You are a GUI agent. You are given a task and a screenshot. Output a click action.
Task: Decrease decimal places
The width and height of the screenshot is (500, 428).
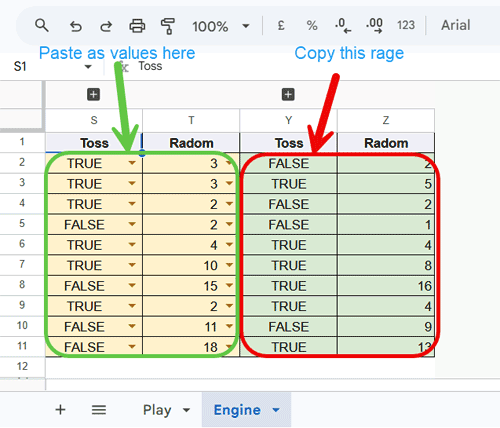pos(343,25)
